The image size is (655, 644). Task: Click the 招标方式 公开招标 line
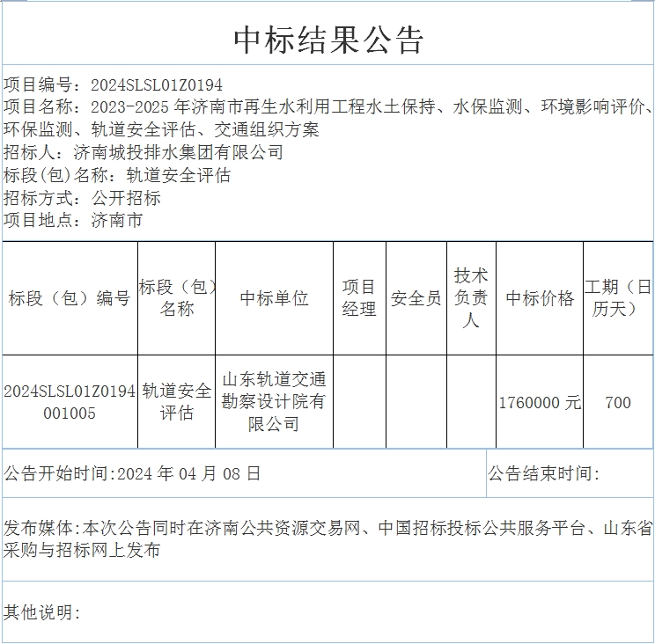tap(82, 198)
